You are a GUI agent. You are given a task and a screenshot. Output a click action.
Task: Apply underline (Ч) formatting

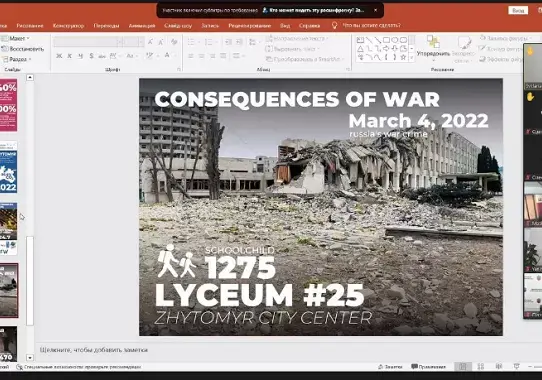[80, 56]
